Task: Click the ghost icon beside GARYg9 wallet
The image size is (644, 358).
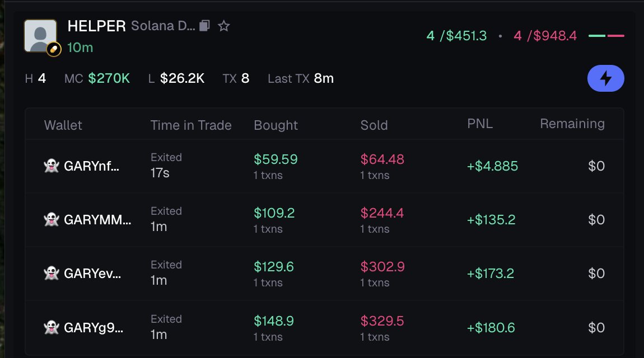Action: pos(51,327)
